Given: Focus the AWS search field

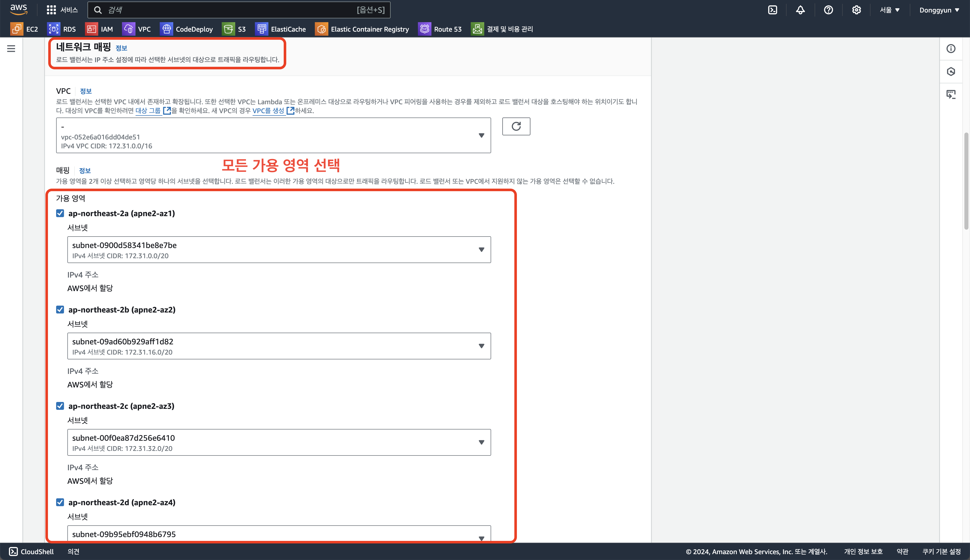Looking at the screenshot, I should click(239, 10).
